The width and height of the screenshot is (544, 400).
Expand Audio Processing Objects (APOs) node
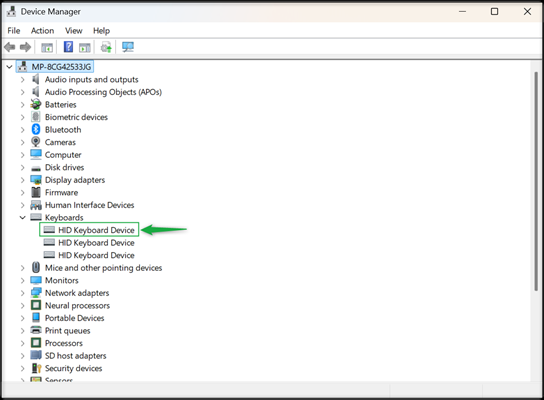click(x=23, y=92)
